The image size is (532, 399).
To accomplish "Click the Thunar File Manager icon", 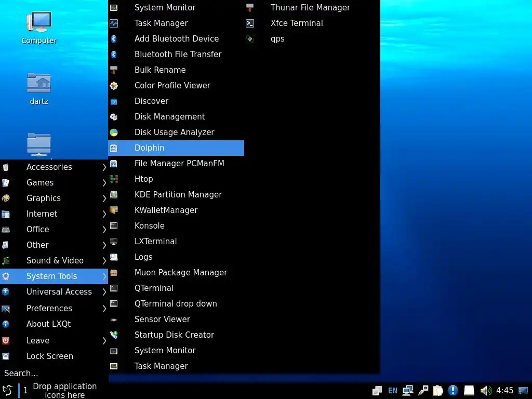I will pyautogui.click(x=250, y=7).
